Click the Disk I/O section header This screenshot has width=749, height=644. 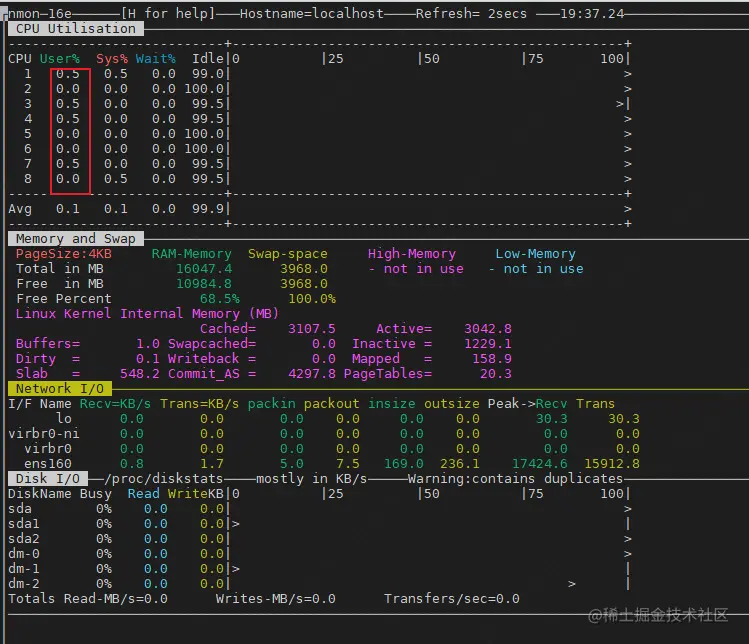[x=48, y=478]
